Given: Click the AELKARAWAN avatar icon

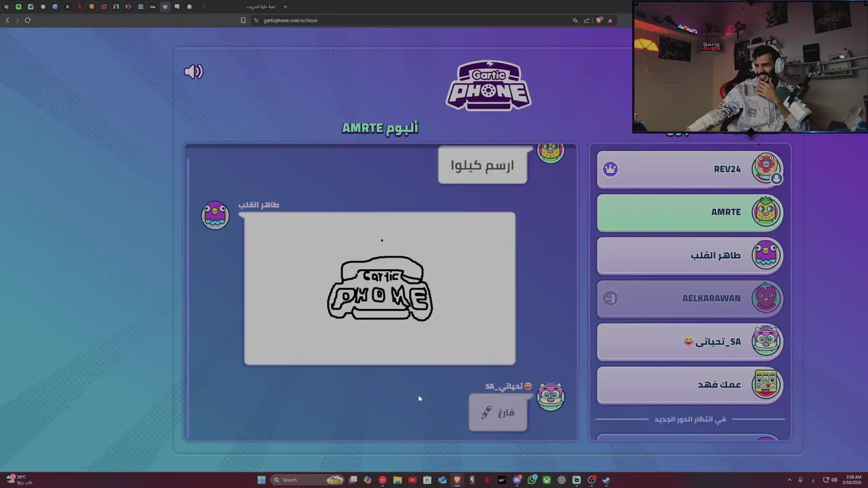Looking at the screenshot, I should (x=766, y=298).
